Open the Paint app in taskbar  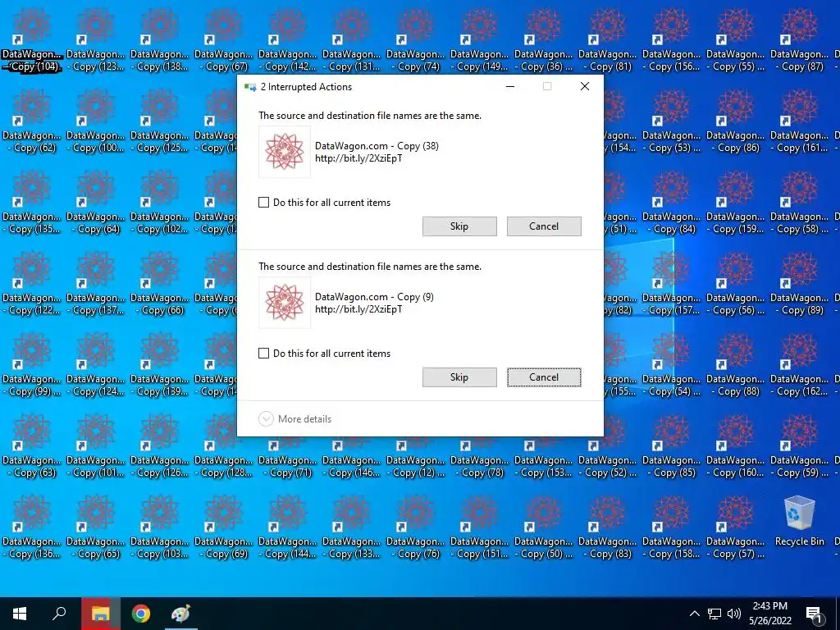[180, 614]
